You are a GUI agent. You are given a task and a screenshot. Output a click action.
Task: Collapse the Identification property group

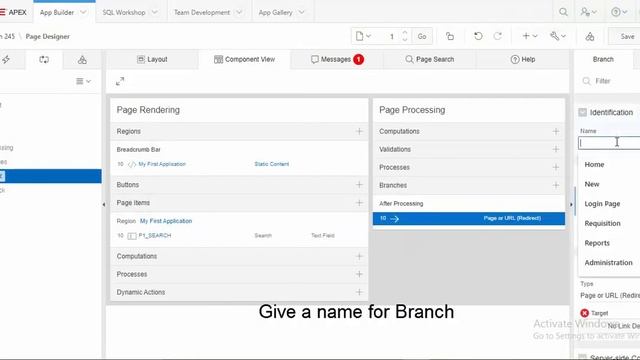click(582, 112)
